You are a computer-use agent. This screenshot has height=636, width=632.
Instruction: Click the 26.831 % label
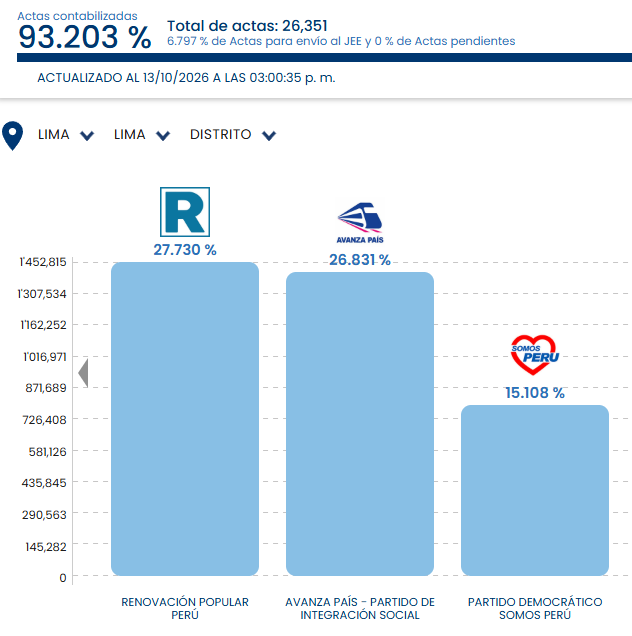(360, 260)
